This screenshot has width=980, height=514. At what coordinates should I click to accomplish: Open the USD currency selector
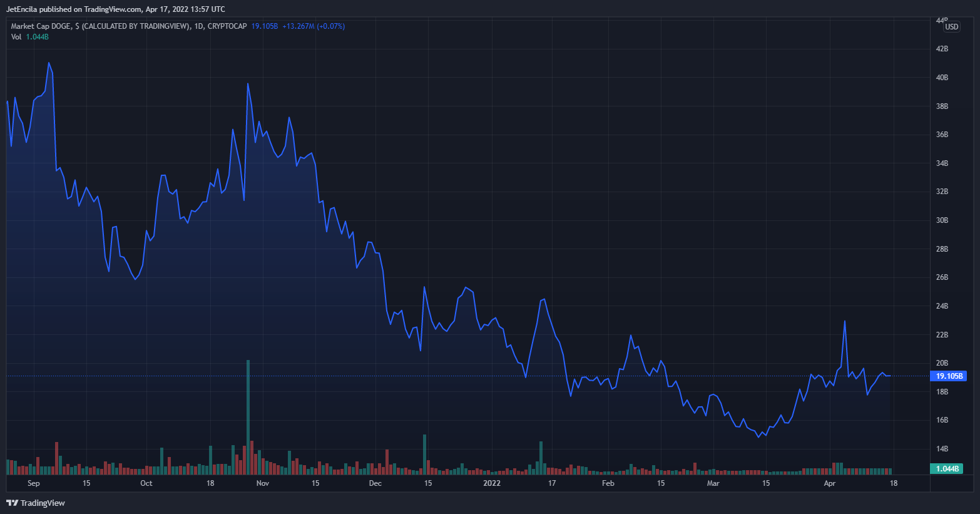951,26
